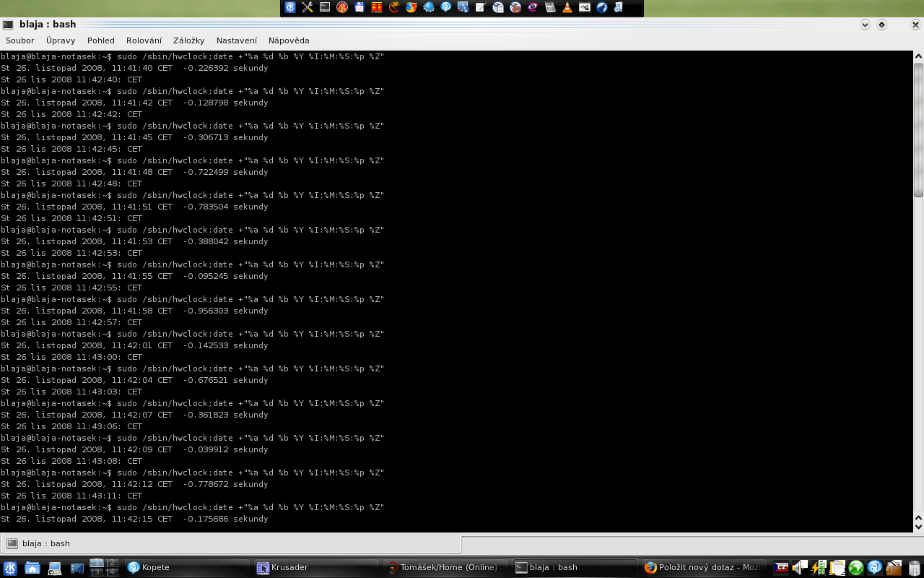Open the volume speaker tray icon
Image resolution: width=924 pixels, height=578 pixels.
click(800, 568)
